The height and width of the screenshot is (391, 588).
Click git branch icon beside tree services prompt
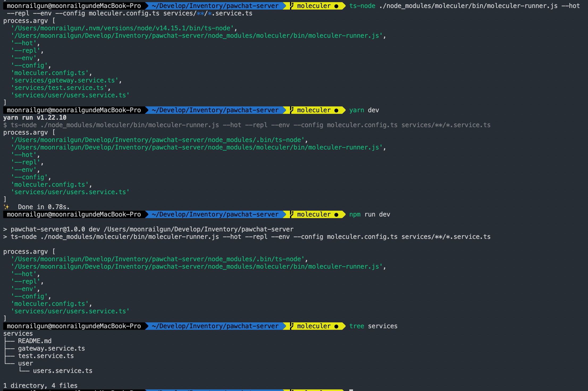[292, 326]
